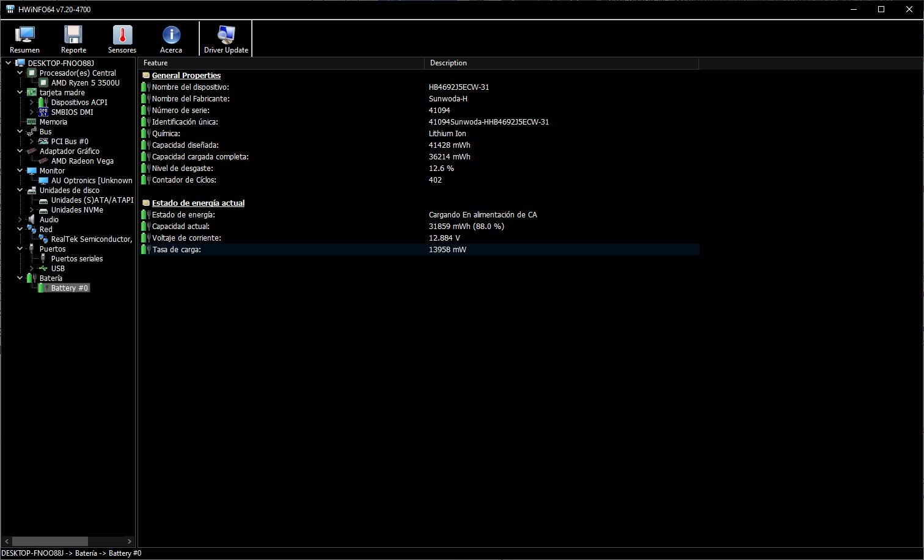This screenshot has height=560, width=924.
Task: Click the Description column header
Action: [562, 63]
